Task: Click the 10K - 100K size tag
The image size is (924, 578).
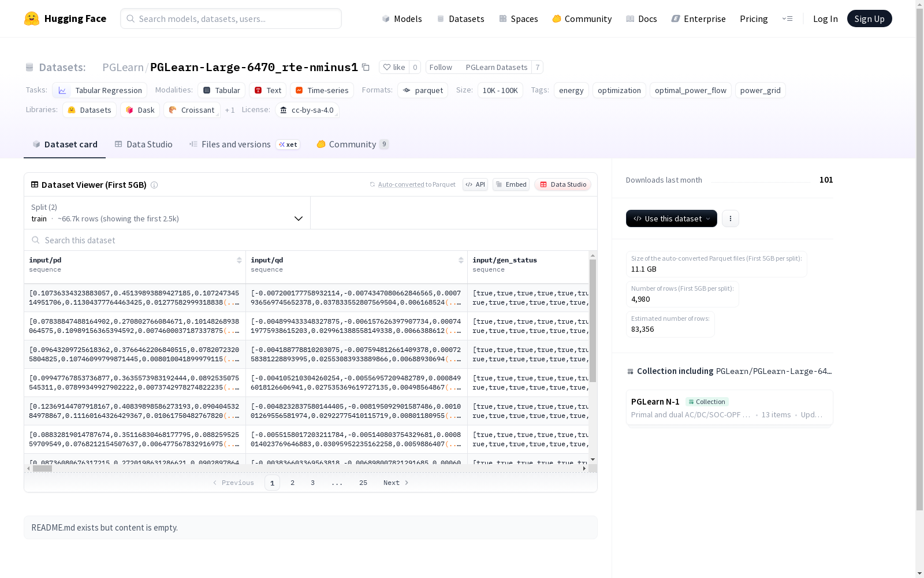Action: coord(500,90)
